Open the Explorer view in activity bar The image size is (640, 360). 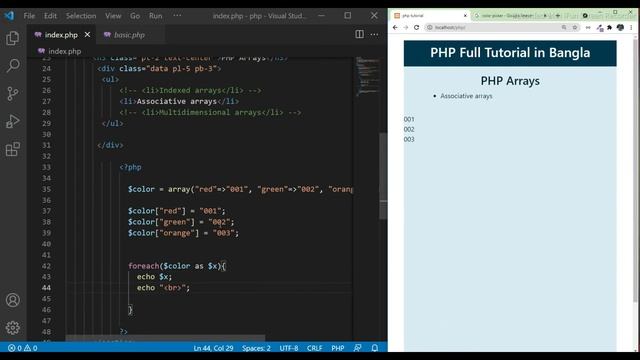pyautogui.click(x=13, y=38)
